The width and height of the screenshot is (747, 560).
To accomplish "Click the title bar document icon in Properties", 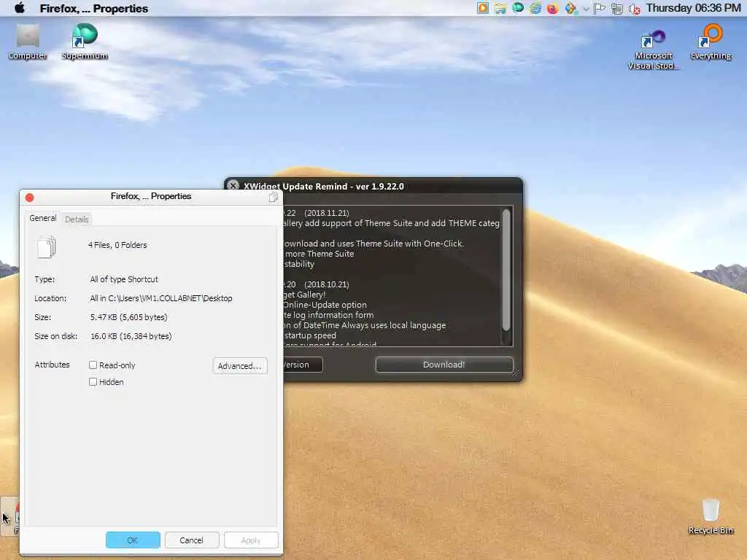I will pos(273,197).
